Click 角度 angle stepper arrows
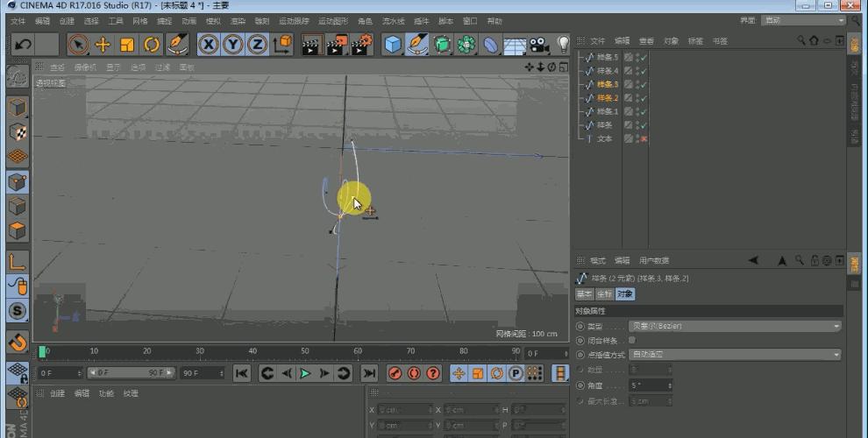The image size is (868, 438). [x=669, y=385]
